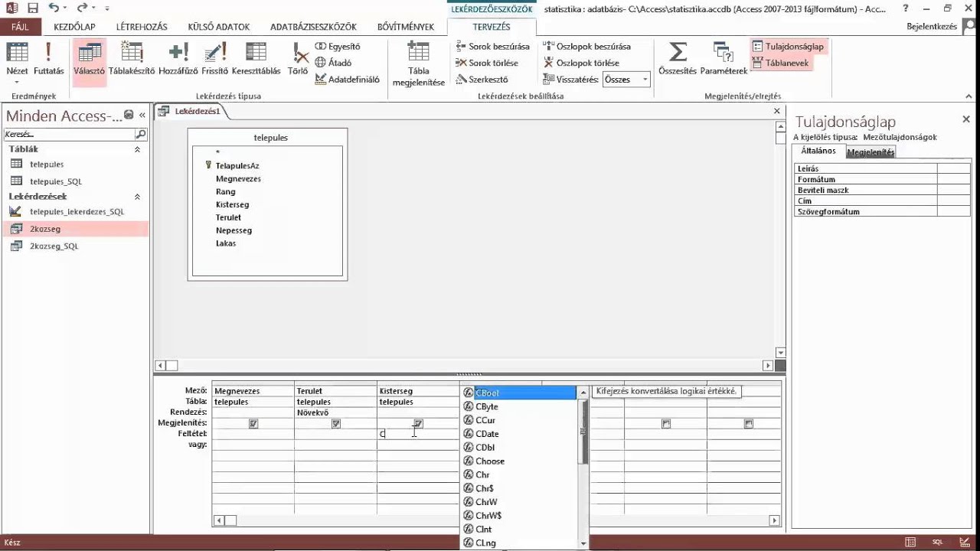The height and width of the screenshot is (551, 980).
Task: Select Nepesseg field in telepules table
Action: click(234, 230)
